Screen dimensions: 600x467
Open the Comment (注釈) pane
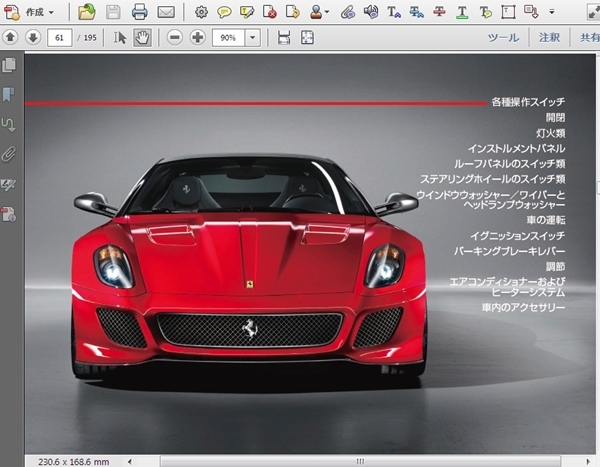pos(549,38)
